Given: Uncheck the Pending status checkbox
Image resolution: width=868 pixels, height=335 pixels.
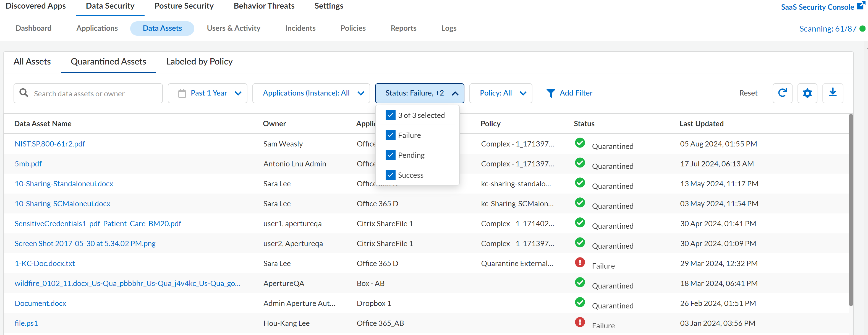Looking at the screenshot, I should click(x=390, y=155).
